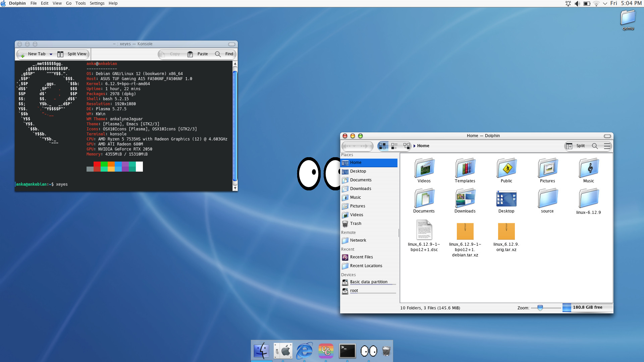Image resolution: width=644 pixels, height=362 pixels.
Task: Expand system tray arrow in menu bar
Action: [605, 3]
